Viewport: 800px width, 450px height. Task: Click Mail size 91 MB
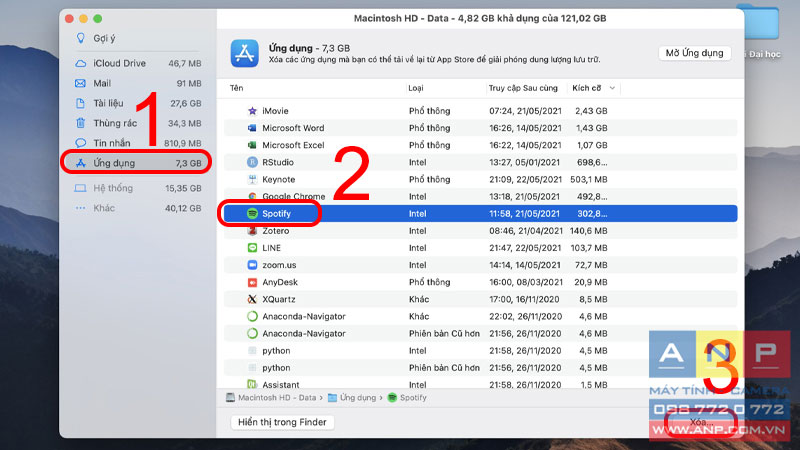[189, 83]
